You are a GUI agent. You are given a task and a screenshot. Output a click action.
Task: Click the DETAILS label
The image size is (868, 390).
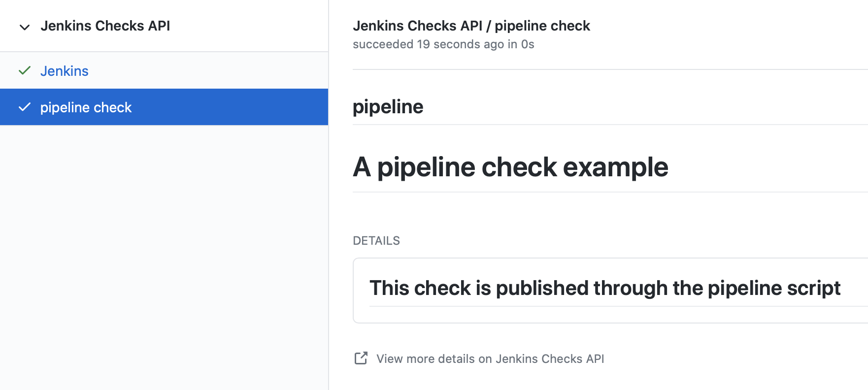376,241
